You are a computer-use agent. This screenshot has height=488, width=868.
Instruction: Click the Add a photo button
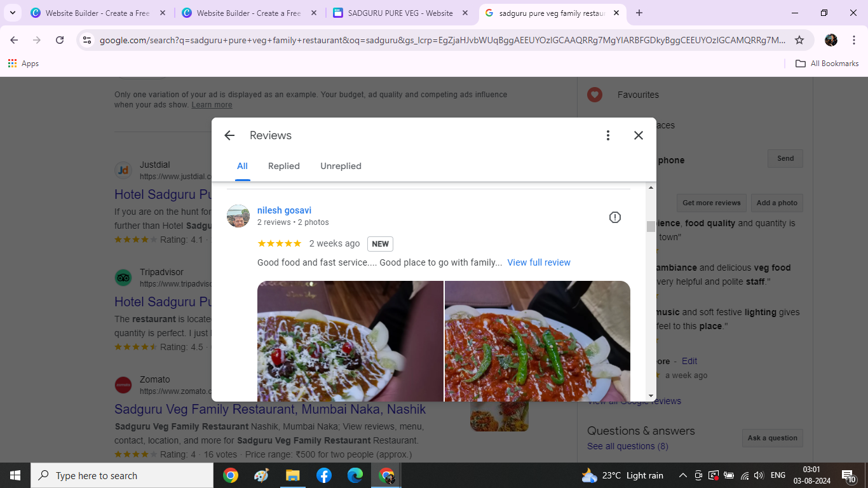[776, 203]
